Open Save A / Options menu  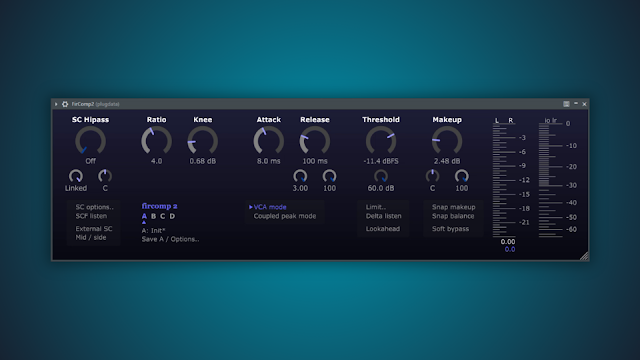click(x=170, y=239)
